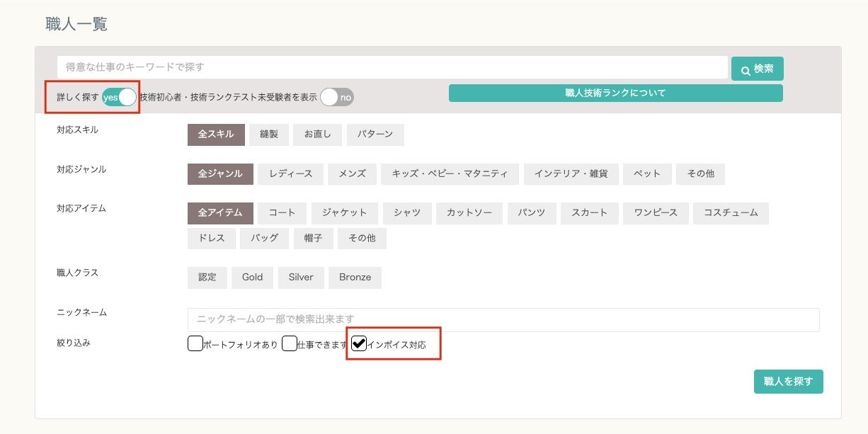Click 職人を探す button
This screenshot has height=434, width=868.
click(789, 381)
